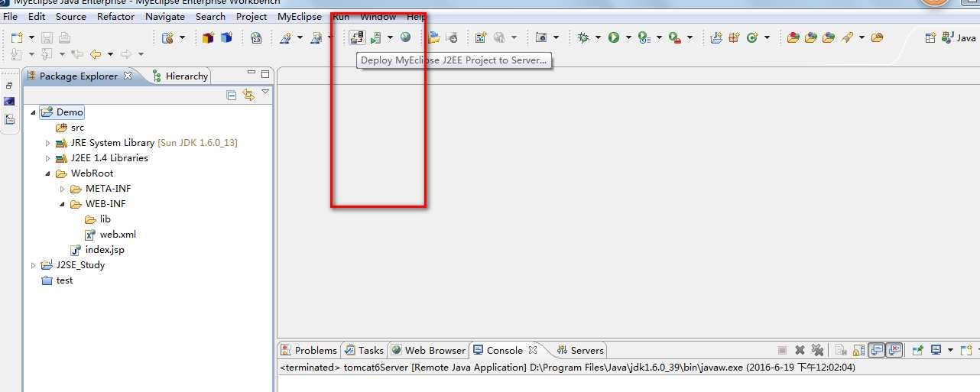Viewport: 980px width, 392px height.
Task: Click the Save toolbar icon
Action: pos(47,37)
